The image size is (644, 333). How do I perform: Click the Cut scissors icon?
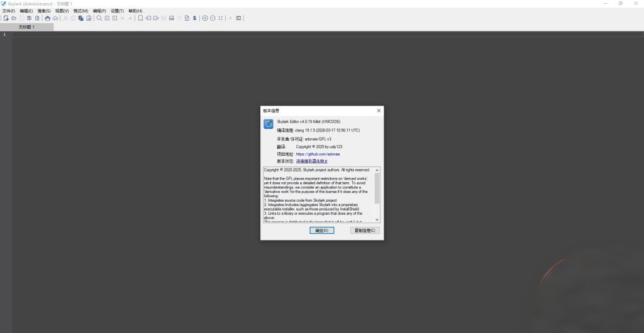[65, 18]
